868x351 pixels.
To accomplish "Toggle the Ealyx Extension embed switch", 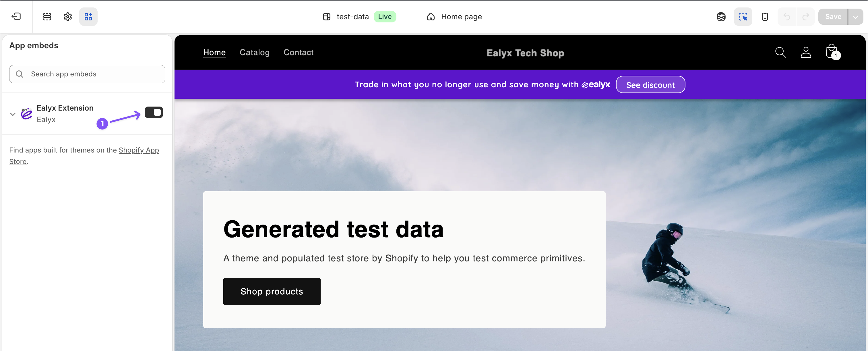I will (154, 112).
